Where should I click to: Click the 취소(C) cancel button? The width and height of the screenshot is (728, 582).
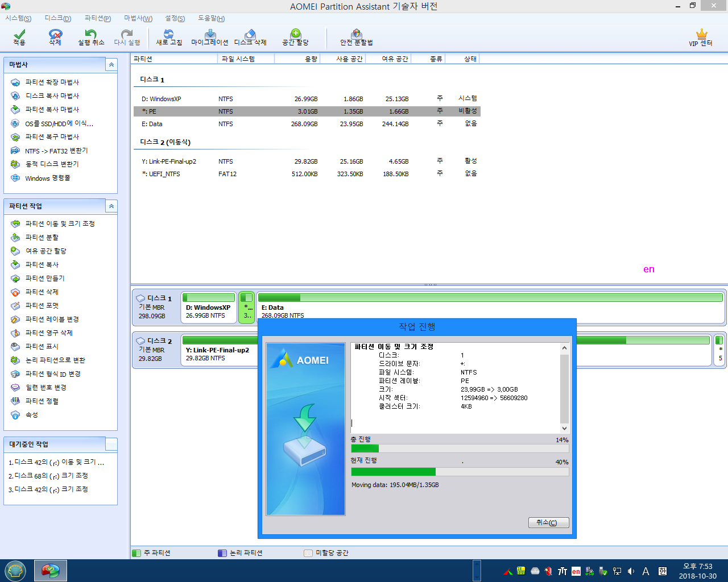click(549, 522)
